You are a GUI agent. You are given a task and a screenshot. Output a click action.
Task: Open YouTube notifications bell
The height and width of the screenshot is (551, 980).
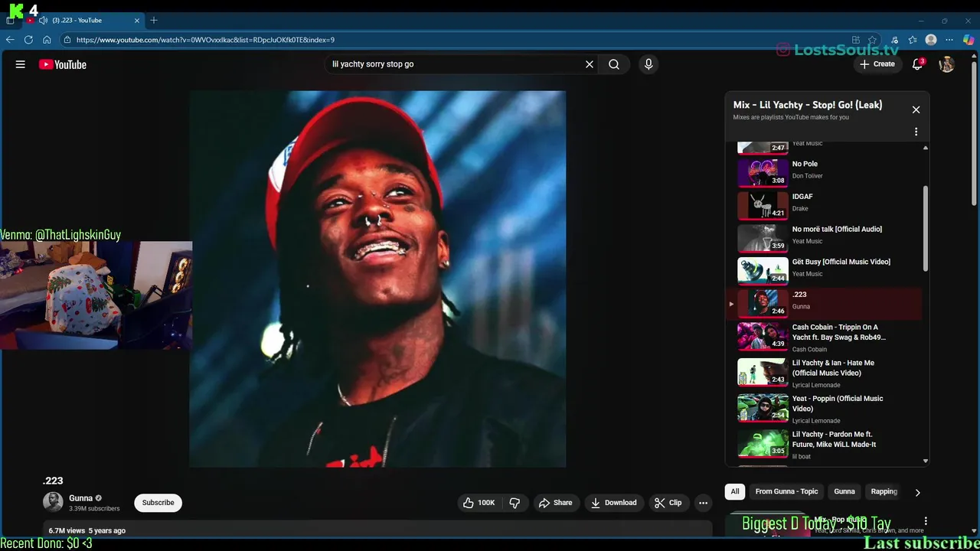[918, 64]
